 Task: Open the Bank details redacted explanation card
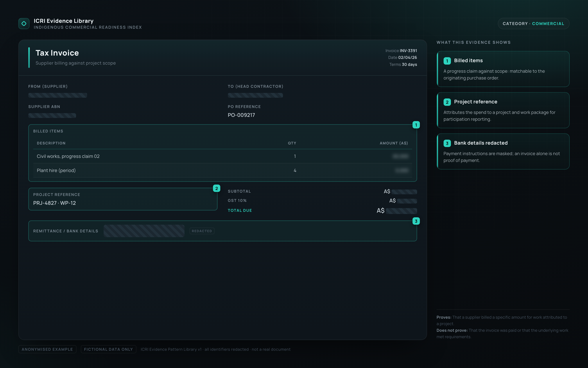[x=503, y=151]
